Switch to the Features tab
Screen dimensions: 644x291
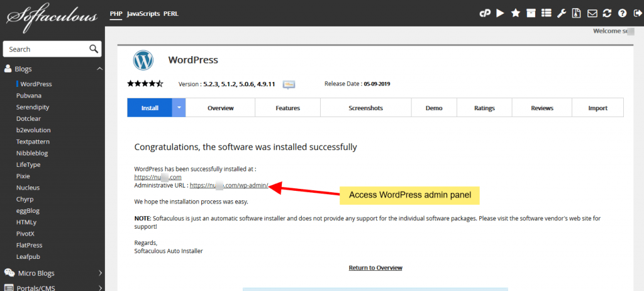click(287, 108)
